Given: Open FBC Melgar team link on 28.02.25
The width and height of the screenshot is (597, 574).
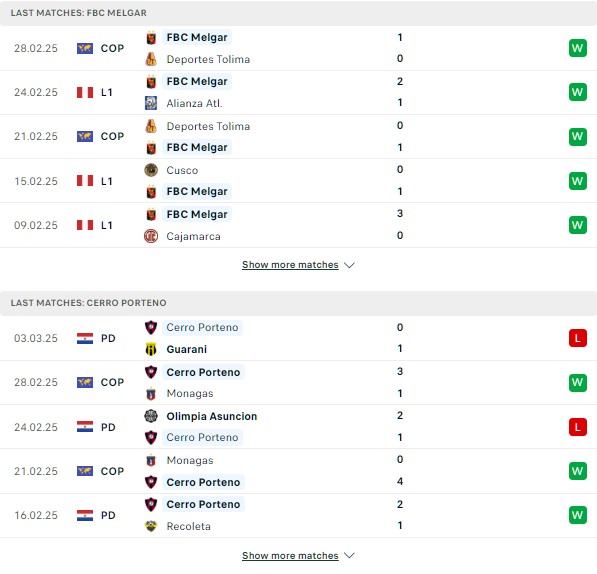Looking at the screenshot, I should tap(197, 37).
